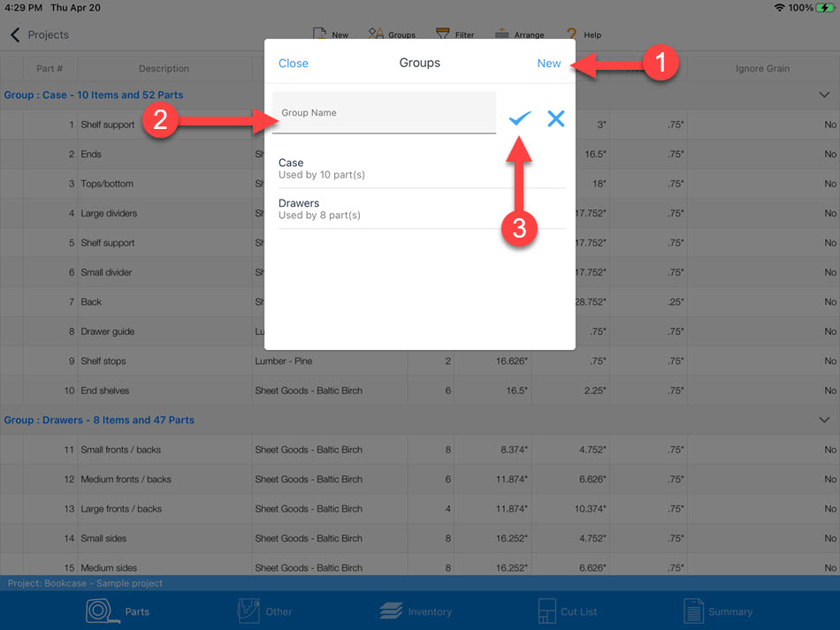Select Group : Case header row
Image resolution: width=840 pixels, height=630 pixels.
coord(420,95)
